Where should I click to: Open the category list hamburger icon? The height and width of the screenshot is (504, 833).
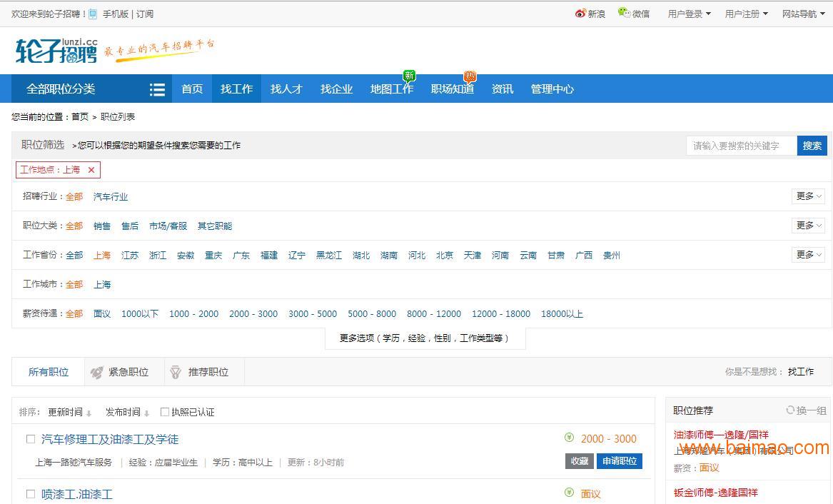[x=157, y=89]
